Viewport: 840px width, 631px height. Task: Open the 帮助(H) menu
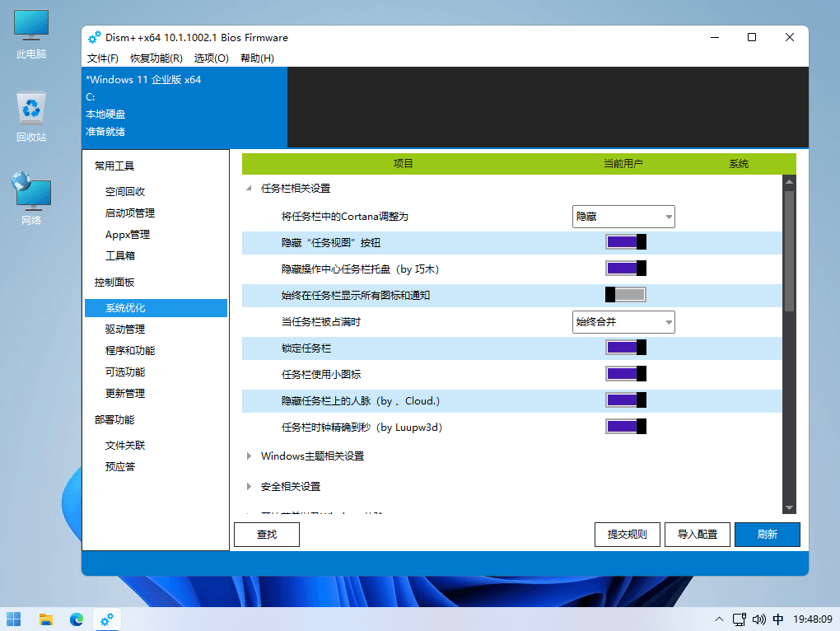tap(257, 58)
